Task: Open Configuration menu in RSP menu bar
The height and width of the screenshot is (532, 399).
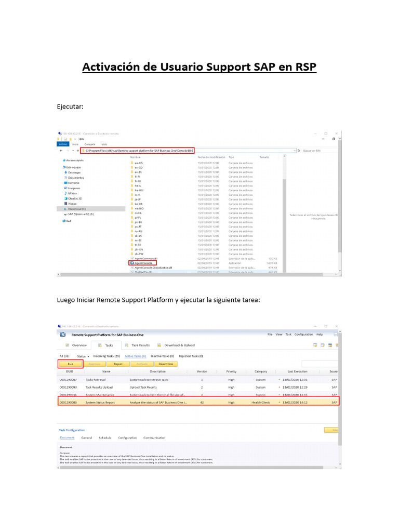Action: click(x=303, y=335)
